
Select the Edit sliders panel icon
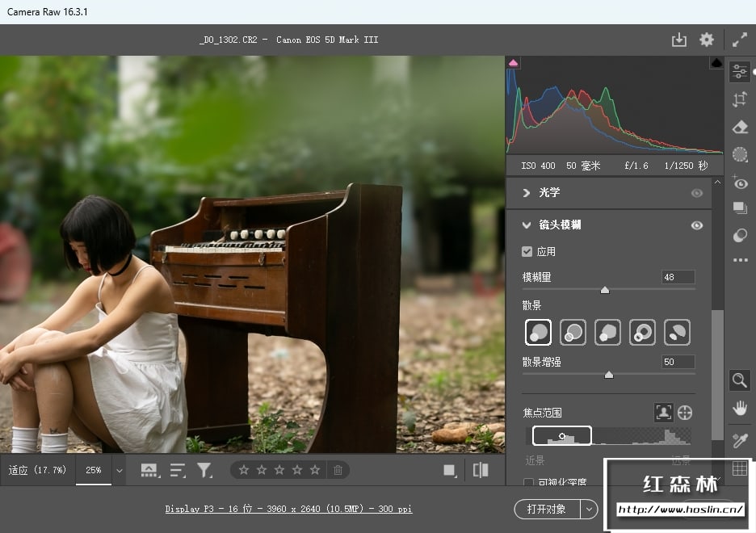coord(740,71)
